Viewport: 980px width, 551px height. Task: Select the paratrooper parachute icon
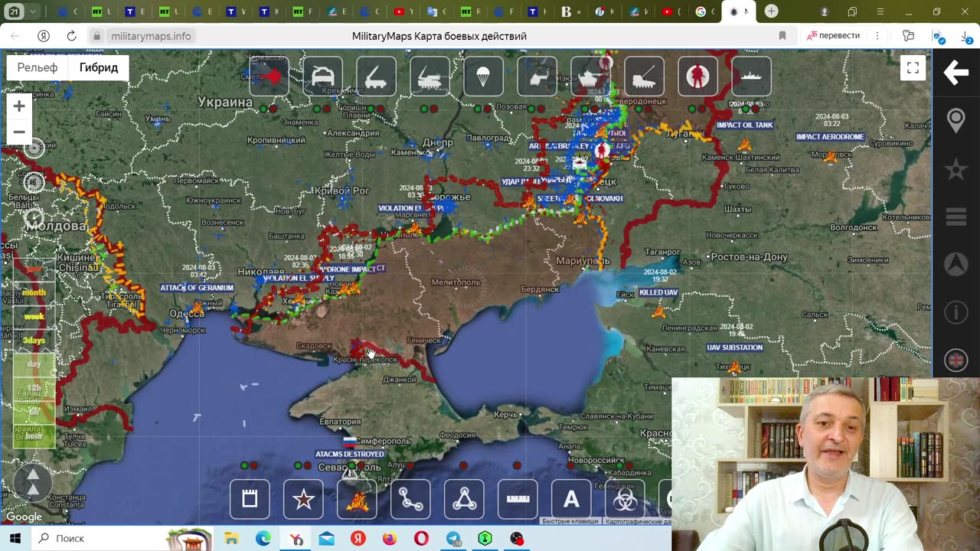coord(483,76)
